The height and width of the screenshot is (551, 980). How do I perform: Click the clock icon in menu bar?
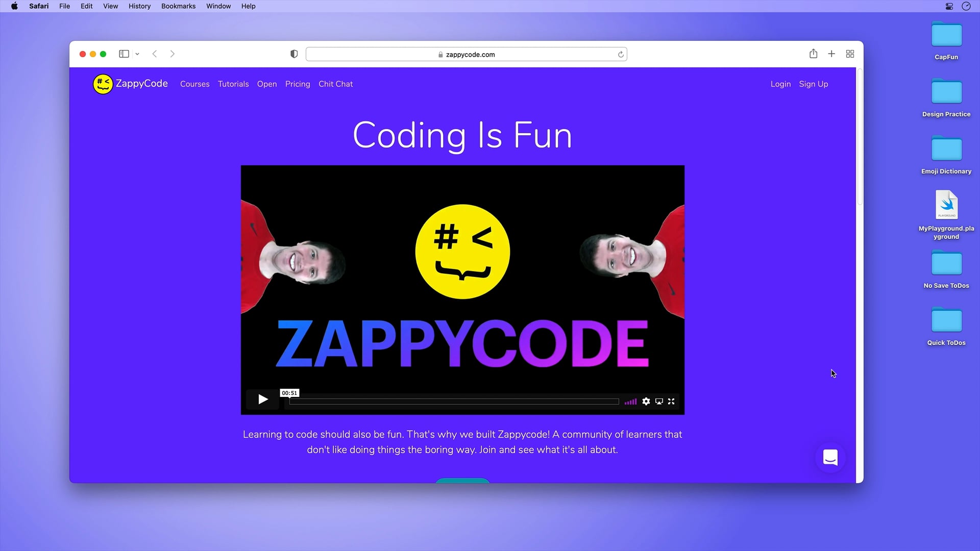tap(966, 6)
